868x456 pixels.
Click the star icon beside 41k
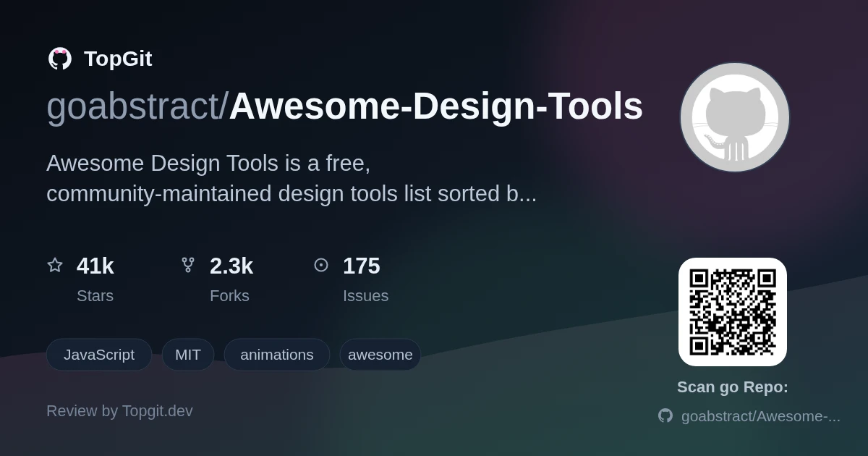pos(55,265)
